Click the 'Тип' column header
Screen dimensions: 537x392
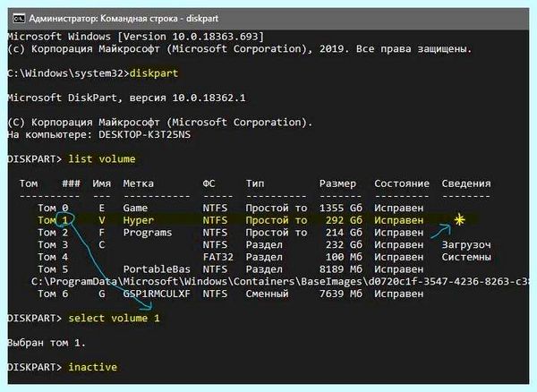[255, 183]
